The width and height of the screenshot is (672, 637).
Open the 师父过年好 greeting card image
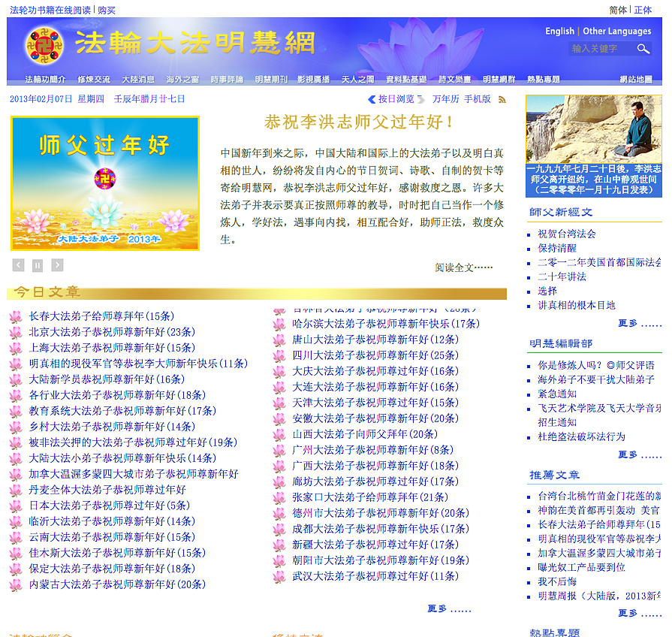(105, 183)
